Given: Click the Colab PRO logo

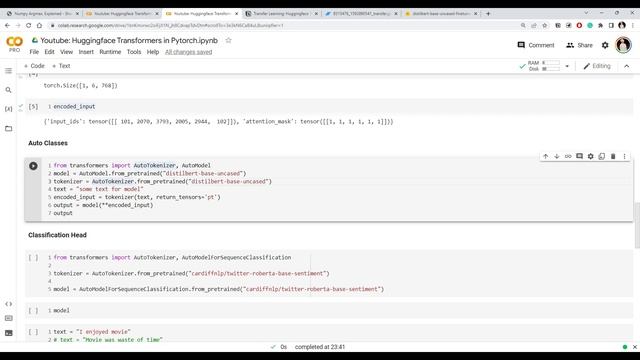Looking at the screenshot, I should coord(14,44).
